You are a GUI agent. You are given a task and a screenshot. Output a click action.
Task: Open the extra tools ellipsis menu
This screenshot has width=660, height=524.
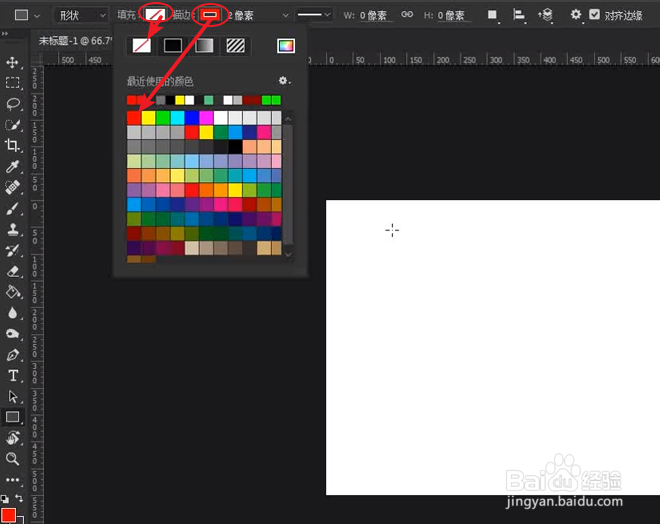(x=12, y=479)
